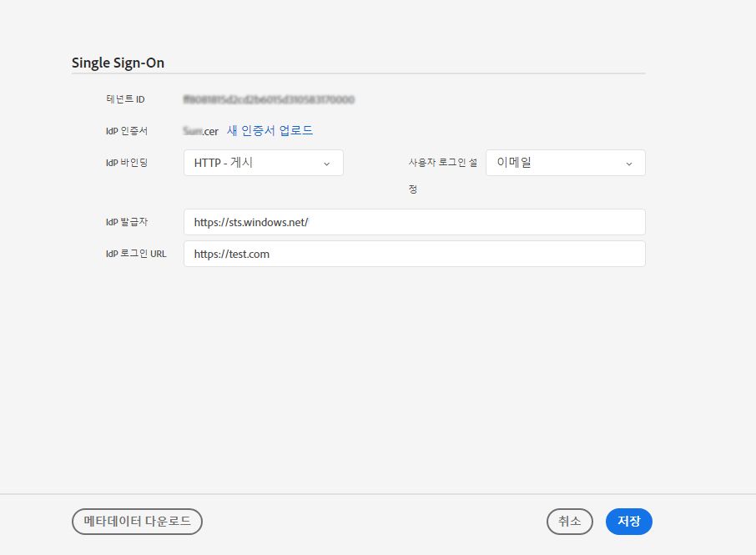This screenshot has width=756, height=555.
Task: Click the IdP 발급자 input field
Action: (415, 222)
